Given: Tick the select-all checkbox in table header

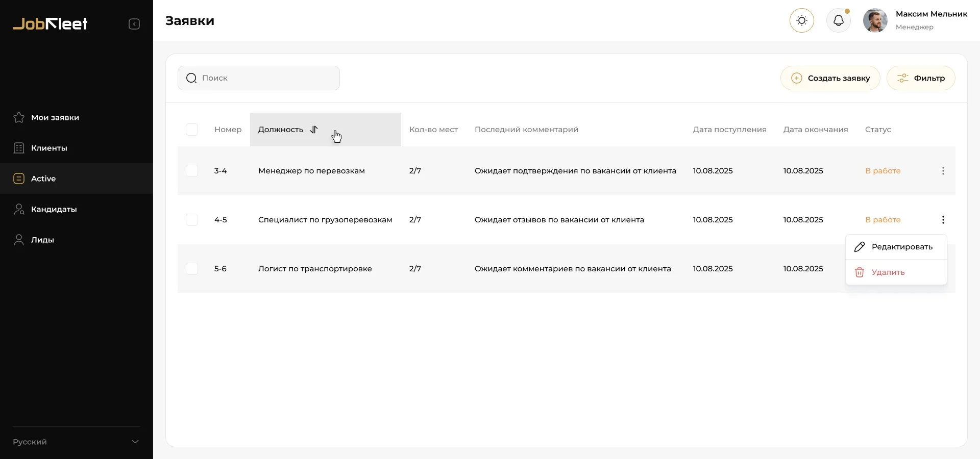Looking at the screenshot, I should (x=192, y=130).
